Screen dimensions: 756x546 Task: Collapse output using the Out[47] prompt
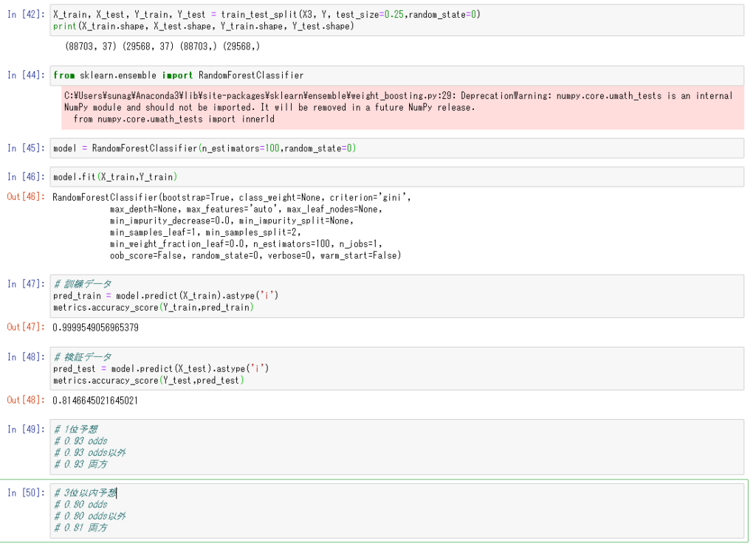(x=24, y=328)
